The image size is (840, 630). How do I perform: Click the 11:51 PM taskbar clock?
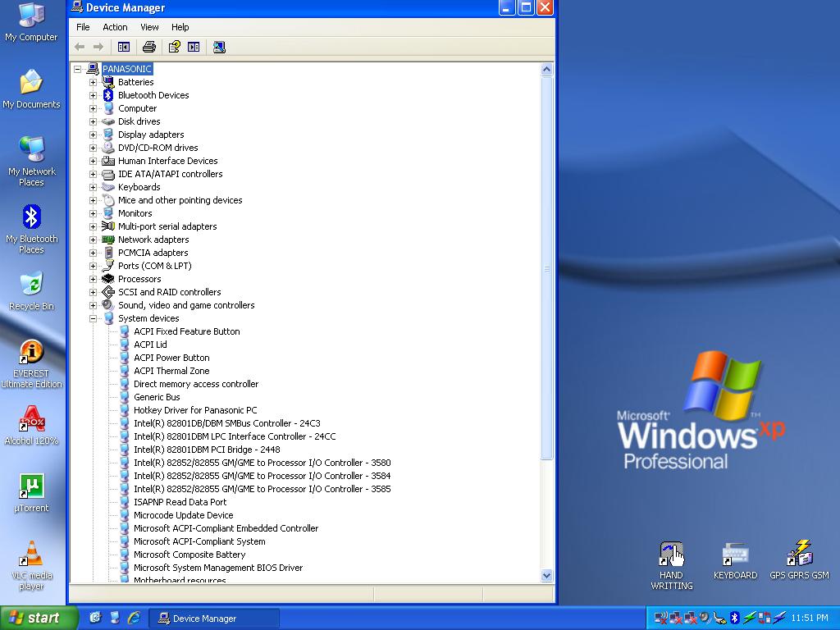tap(810, 618)
